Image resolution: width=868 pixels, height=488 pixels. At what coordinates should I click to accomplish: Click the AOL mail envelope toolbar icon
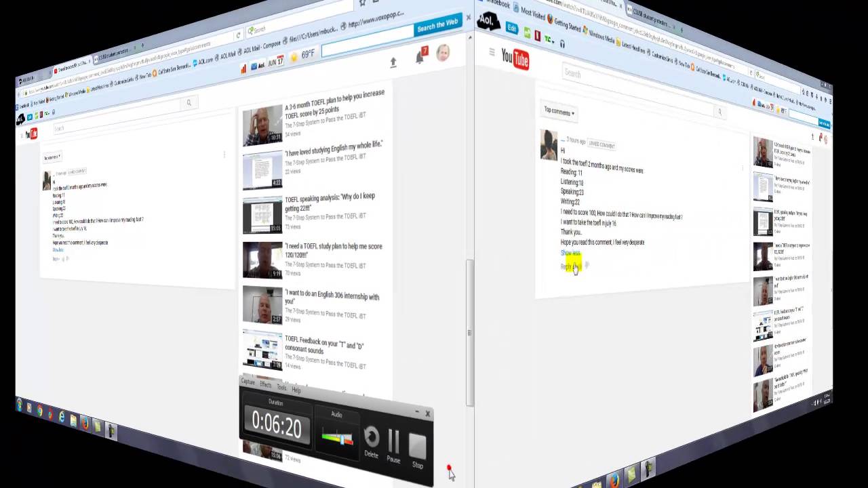[258, 66]
